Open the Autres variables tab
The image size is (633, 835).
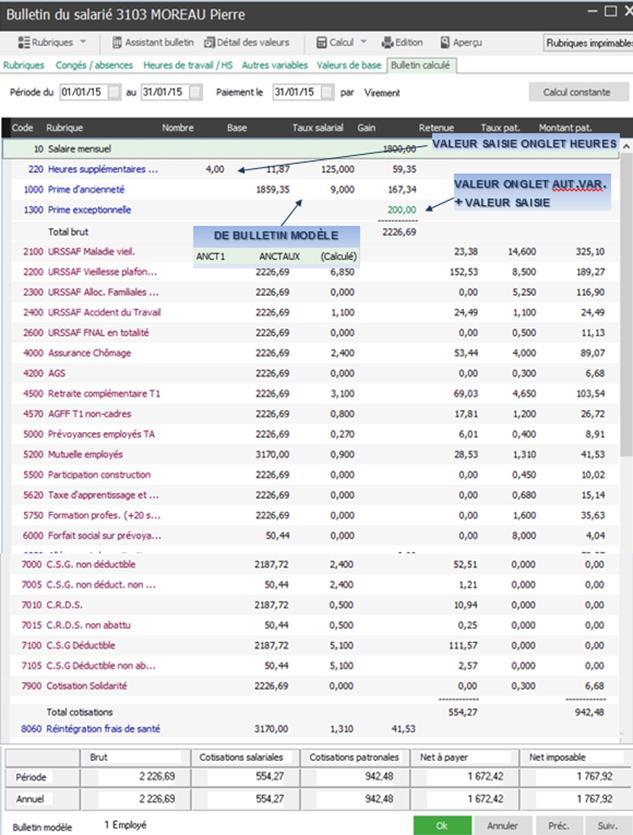click(x=275, y=65)
